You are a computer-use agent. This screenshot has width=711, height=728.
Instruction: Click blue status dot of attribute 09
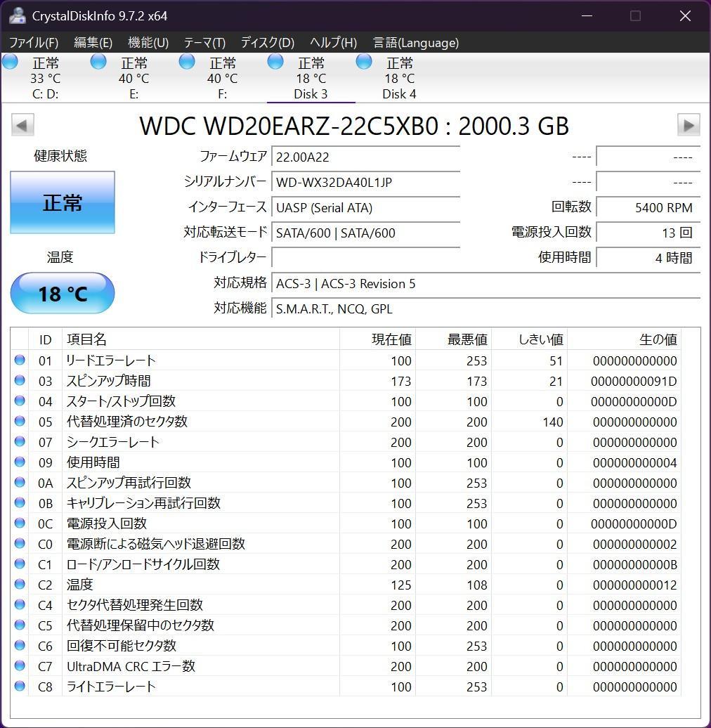pyautogui.click(x=20, y=462)
